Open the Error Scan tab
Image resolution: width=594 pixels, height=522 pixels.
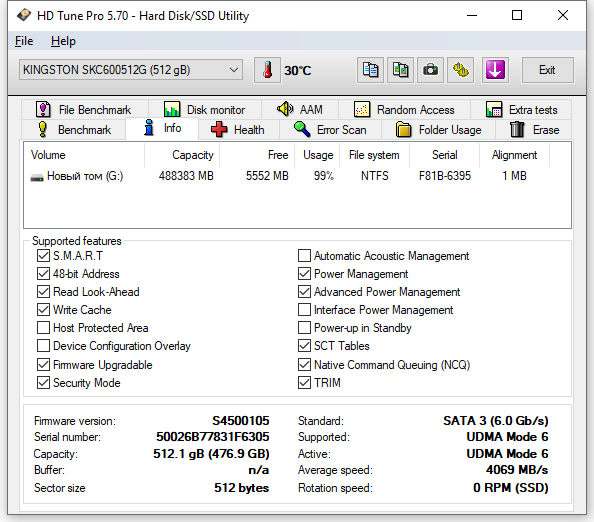click(x=330, y=130)
